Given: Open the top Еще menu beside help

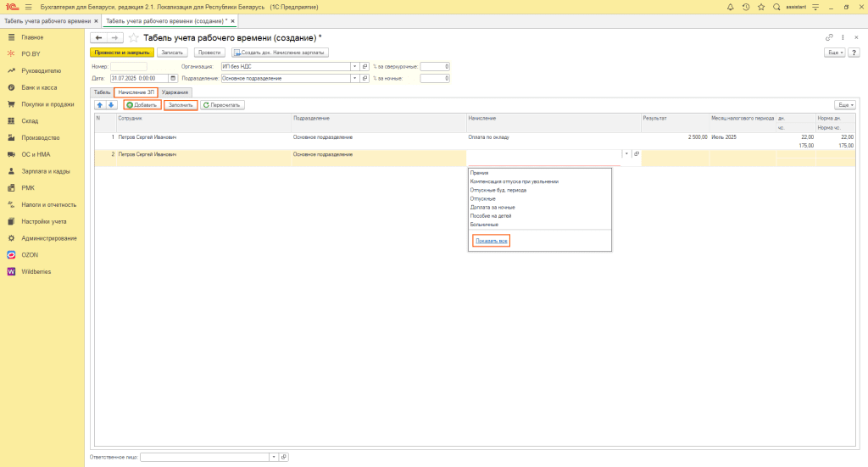Looking at the screenshot, I should (x=835, y=53).
